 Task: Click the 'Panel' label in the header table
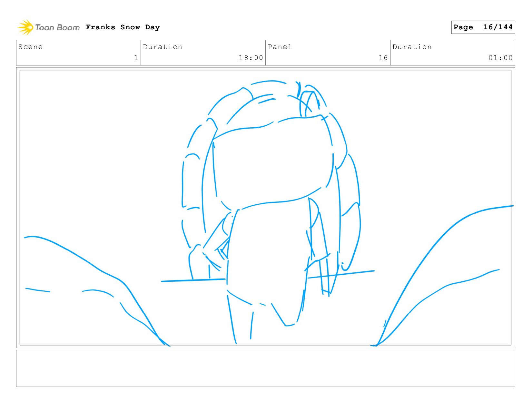click(280, 47)
